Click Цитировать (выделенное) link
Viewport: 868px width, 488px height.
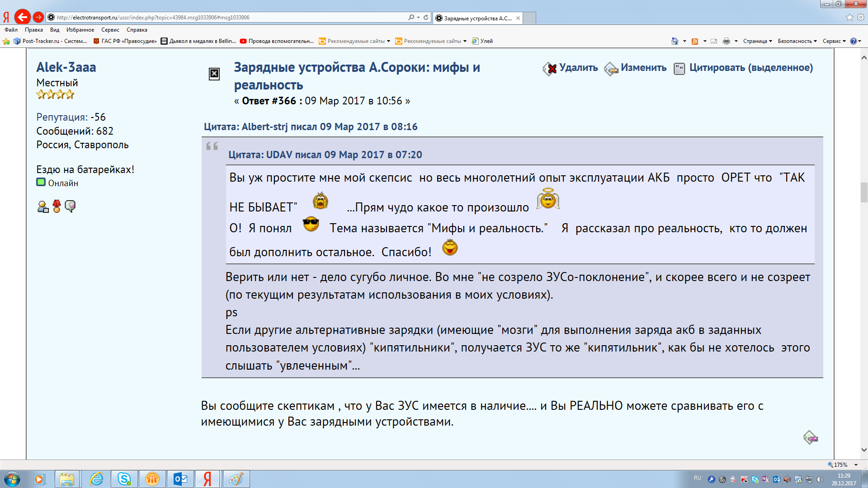750,68
